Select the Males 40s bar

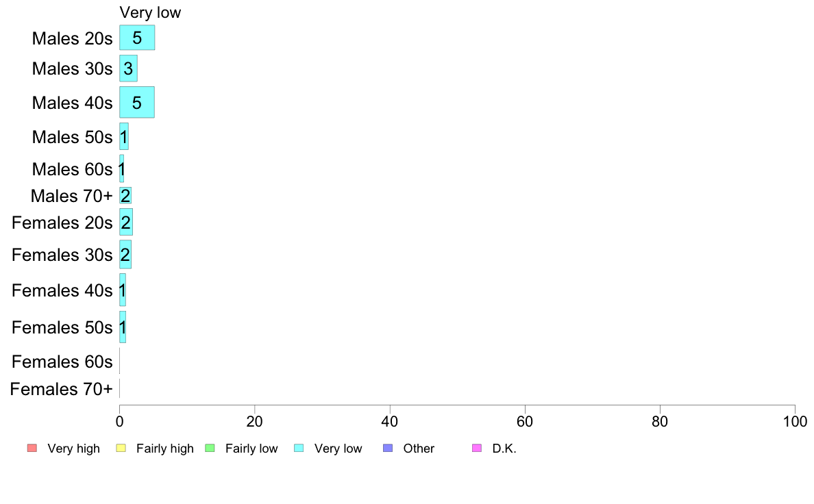tap(137, 102)
